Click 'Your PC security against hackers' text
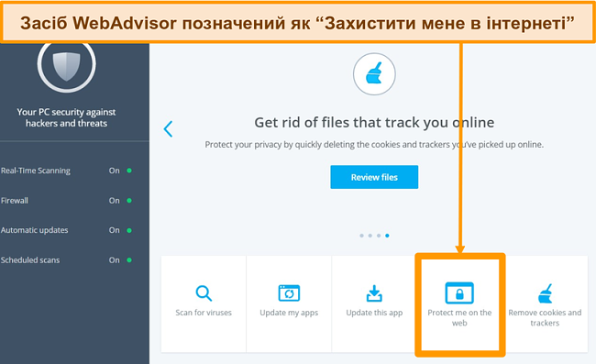Viewport: 596px width, 364px height. tap(66, 117)
